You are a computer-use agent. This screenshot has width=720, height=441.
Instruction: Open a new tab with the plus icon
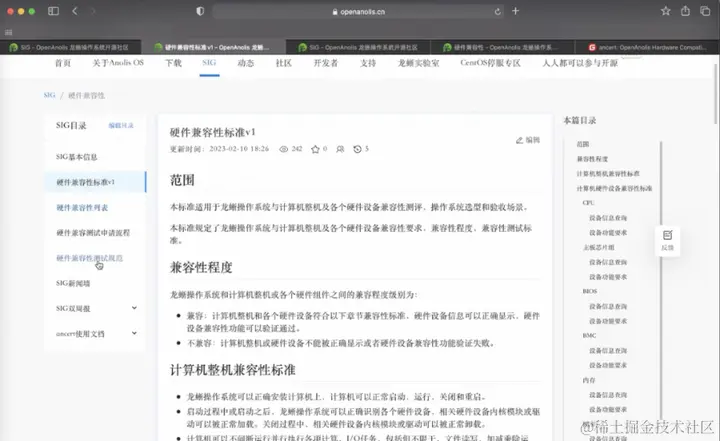coord(515,11)
